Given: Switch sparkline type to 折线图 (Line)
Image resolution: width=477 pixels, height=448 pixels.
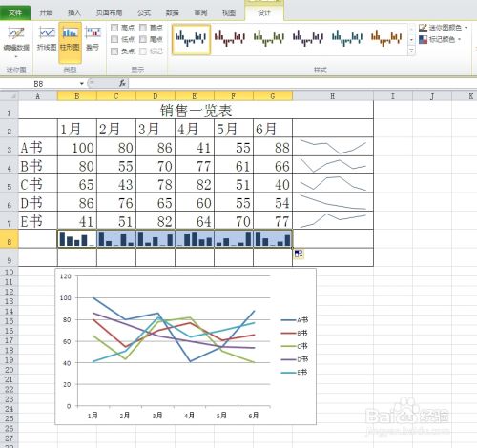Looking at the screenshot, I should pos(47,38).
